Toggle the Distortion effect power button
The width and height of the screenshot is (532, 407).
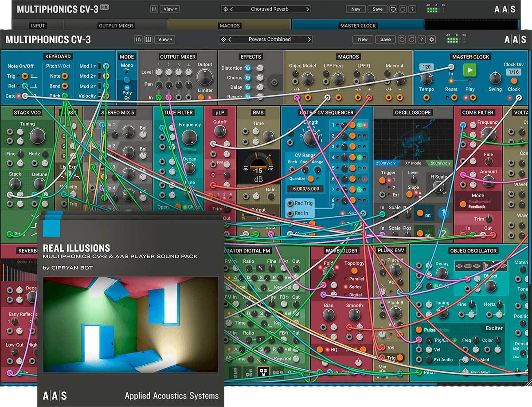click(248, 68)
